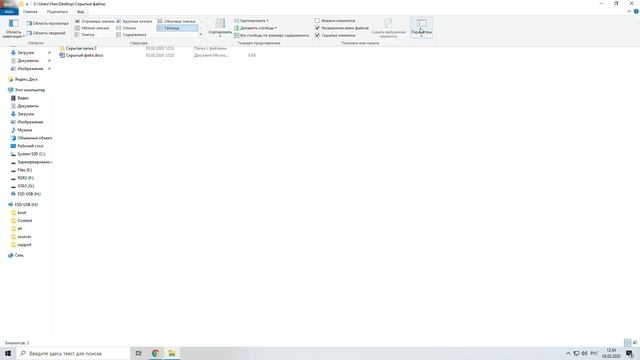The image size is (640, 360).
Task: Open Explorer help (blue question icon)
Action: tap(636, 11)
